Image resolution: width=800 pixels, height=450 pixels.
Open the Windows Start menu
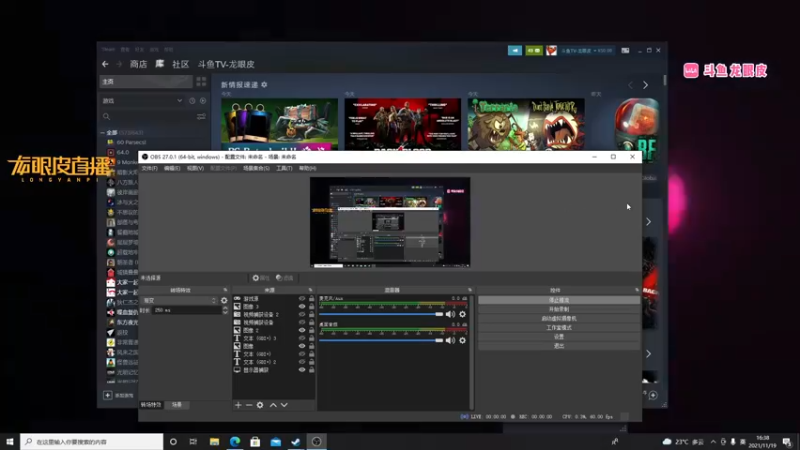[10, 442]
